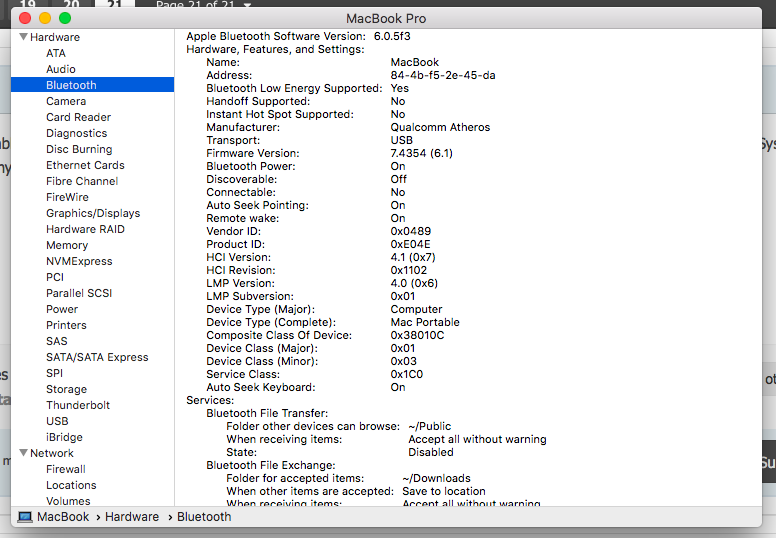Select USB in the sidebar
The width and height of the screenshot is (776, 538).
click(57, 421)
